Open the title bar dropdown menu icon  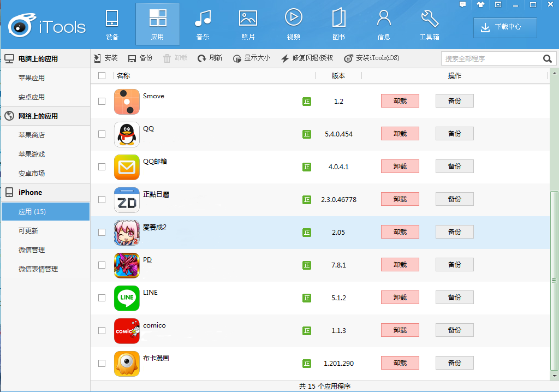498,4
